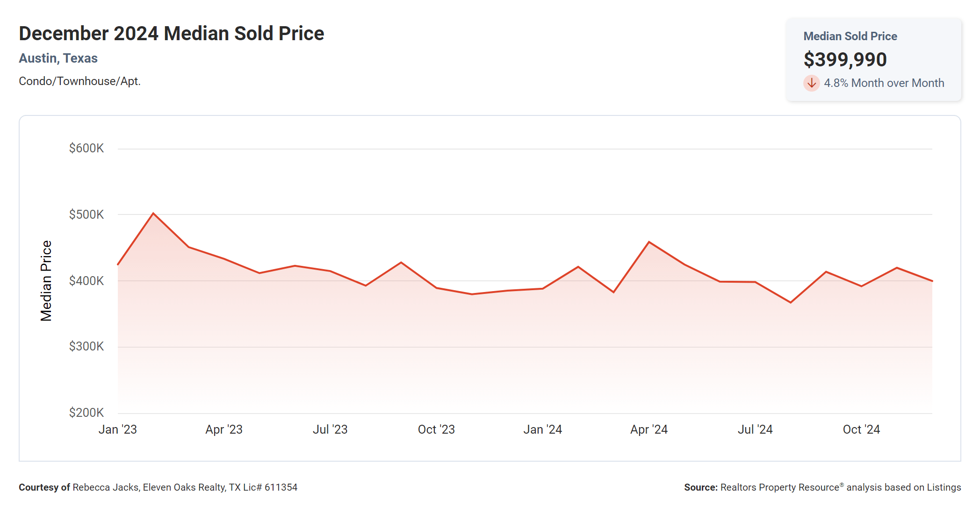The width and height of the screenshot is (980, 514).
Task: Click the Oct '23 x-axis label
Action: click(436, 429)
